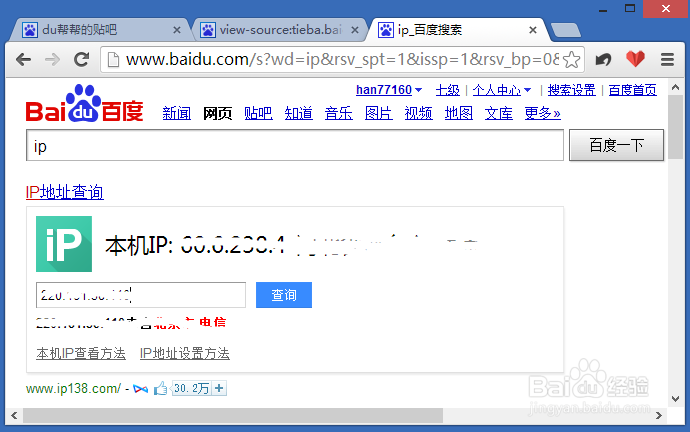This screenshot has height=432, width=690.
Task: Click the horizontal scrollbar left arrow
Action: pyautogui.click(x=14, y=415)
